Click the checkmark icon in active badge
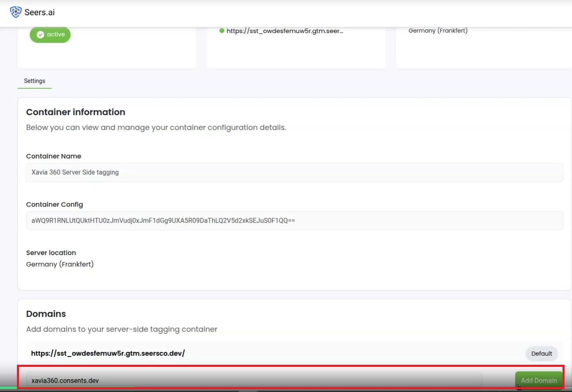Image resolution: width=572 pixels, height=392 pixels. 40,35
